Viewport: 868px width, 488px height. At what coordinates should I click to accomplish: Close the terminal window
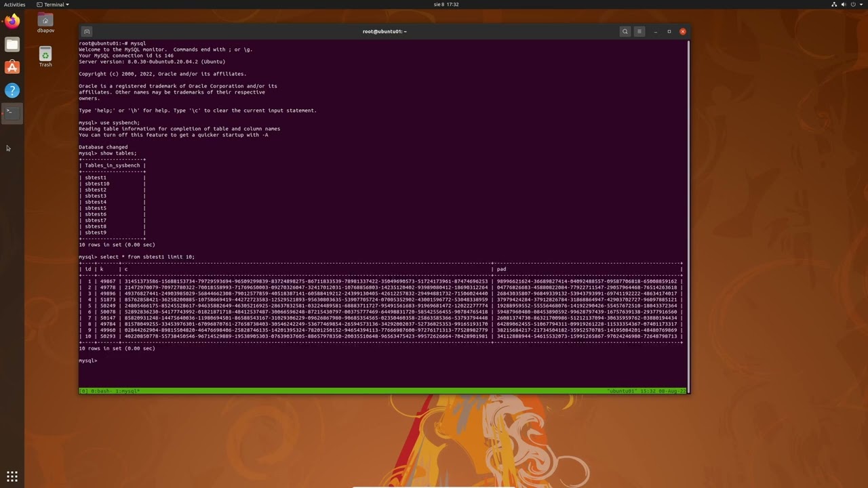point(683,31)
